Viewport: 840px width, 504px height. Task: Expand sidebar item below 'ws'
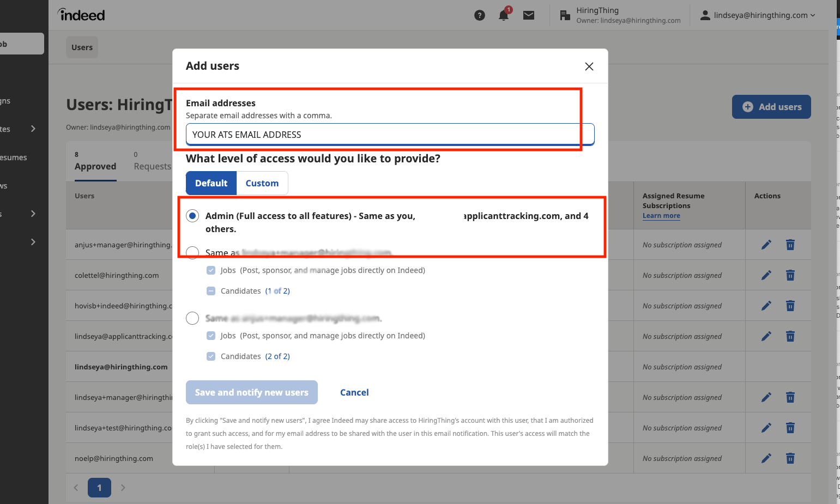coord(33,214)
